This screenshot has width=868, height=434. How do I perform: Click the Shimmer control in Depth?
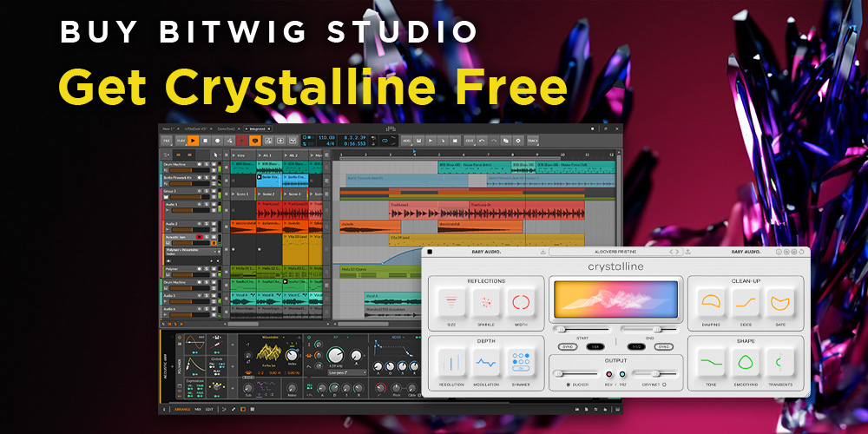point(522,363)
